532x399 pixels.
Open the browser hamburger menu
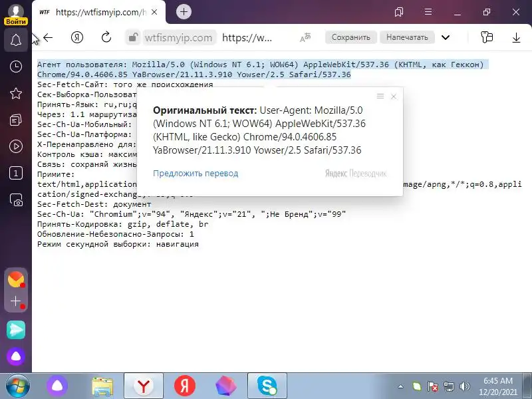(x=428, y=12)
